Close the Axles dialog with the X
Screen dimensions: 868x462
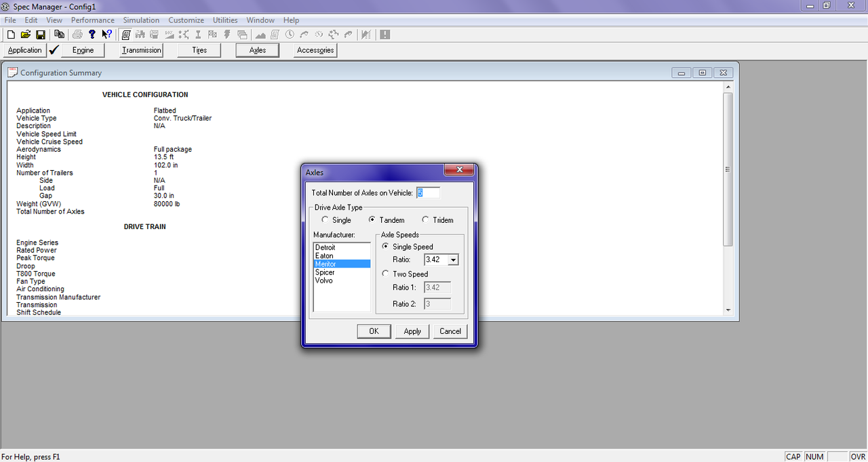459,170
